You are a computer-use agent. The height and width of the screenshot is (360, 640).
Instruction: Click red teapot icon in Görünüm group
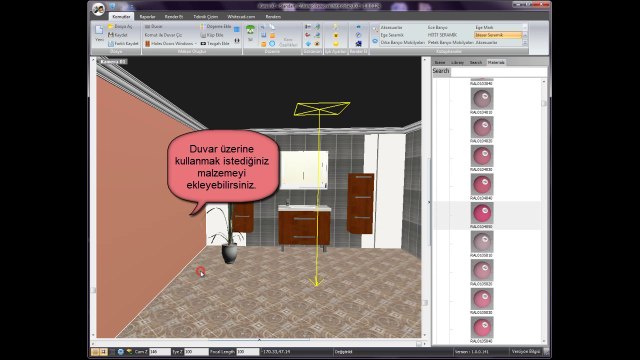point(308,36)
